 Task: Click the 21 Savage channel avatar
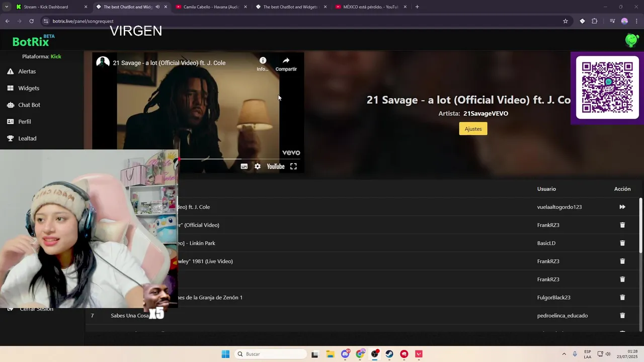click(103, 62)
